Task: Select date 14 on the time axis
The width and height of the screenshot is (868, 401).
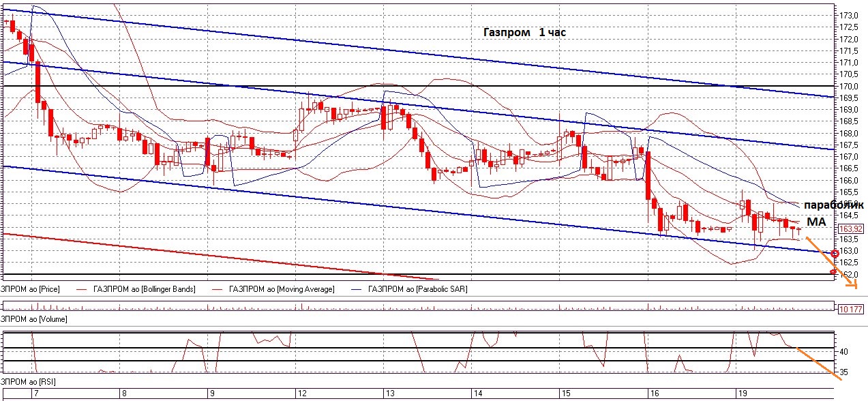Action: pyautogui.click(x=478, y=394)
